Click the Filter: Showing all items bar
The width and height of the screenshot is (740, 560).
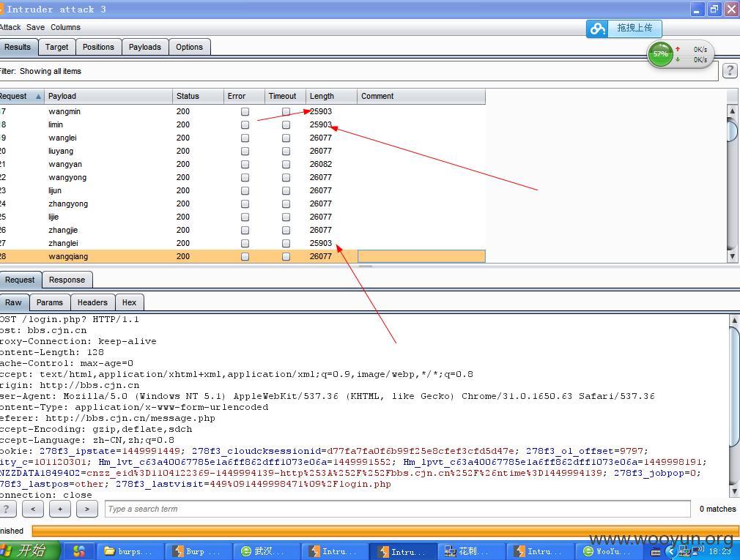(x=359, y=71)
